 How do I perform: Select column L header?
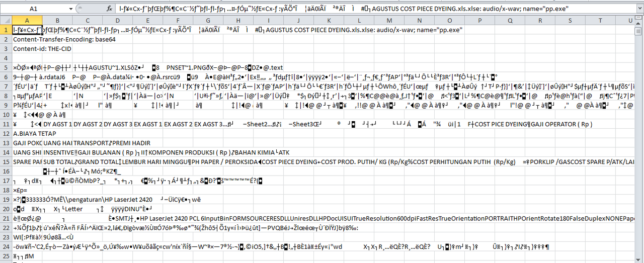click(x=359, y=20)
